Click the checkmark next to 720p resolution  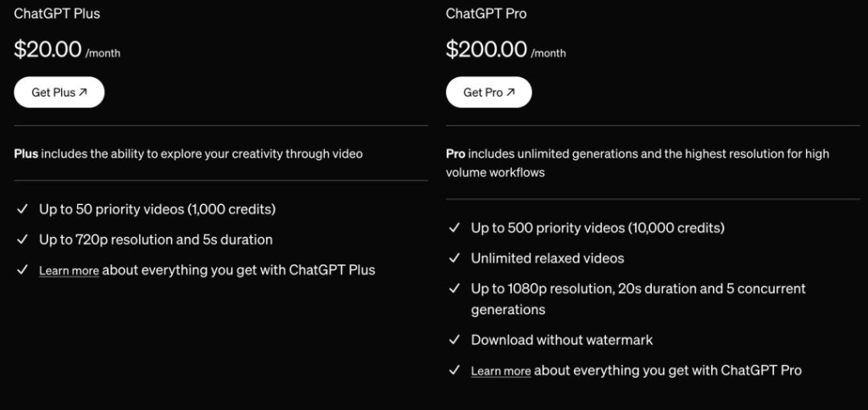(20, 240)
